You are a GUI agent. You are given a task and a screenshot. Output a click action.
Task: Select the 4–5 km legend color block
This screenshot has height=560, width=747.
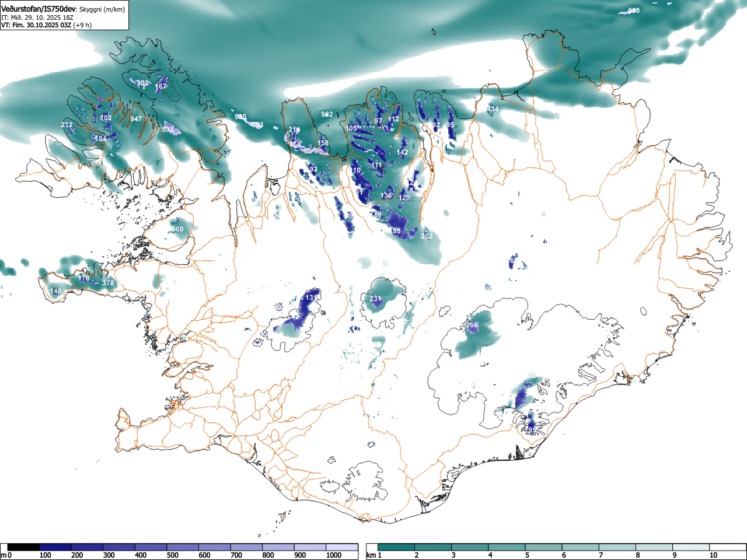[x=508, y=547]
